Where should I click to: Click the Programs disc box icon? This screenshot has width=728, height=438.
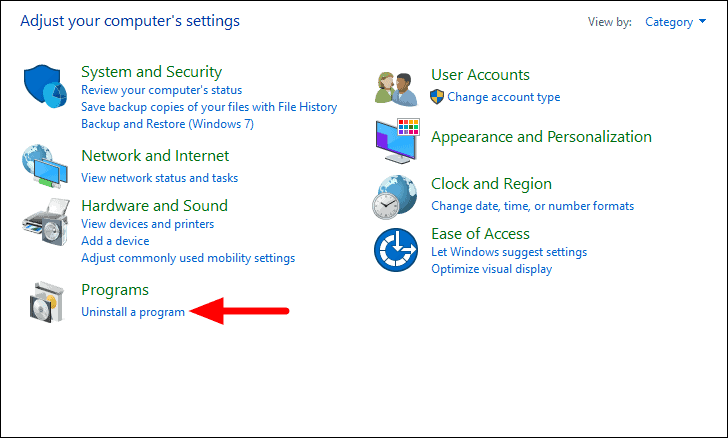[46, 302]
